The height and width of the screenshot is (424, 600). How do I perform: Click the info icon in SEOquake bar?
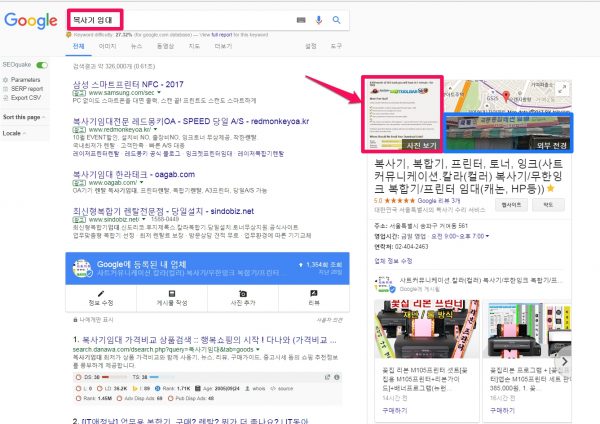(337, 377)
